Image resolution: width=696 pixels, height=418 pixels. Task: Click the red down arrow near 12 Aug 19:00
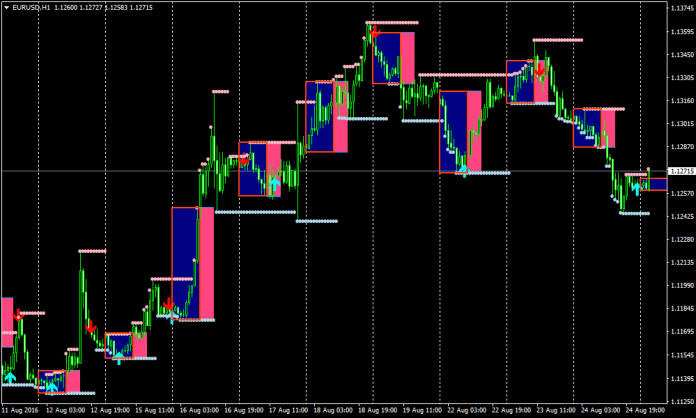[91, 326]
